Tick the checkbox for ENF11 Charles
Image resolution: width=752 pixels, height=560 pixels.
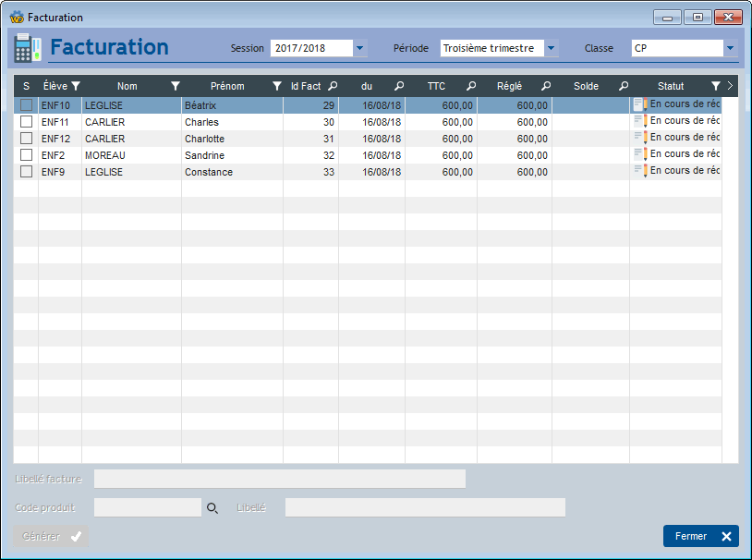(x=27, y=121)
